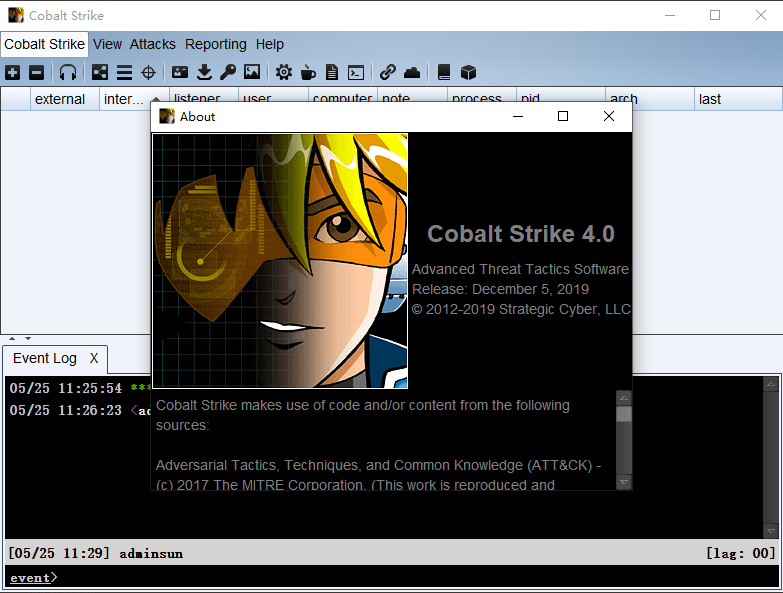Image resolution: width=783 pixels, height=593 pixels.
Task: Open Help book icon
Action: 444,73
